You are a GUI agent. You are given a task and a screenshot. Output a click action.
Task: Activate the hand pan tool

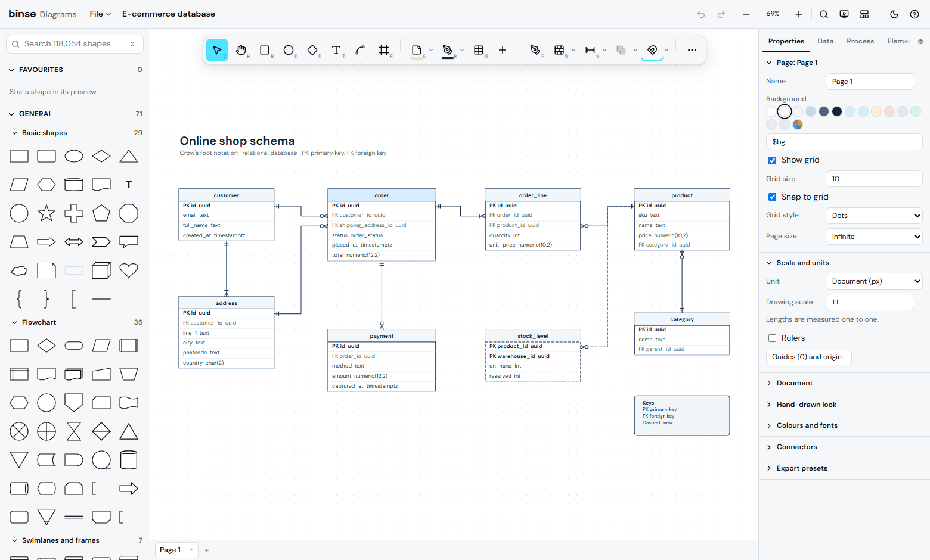point(241,50)
